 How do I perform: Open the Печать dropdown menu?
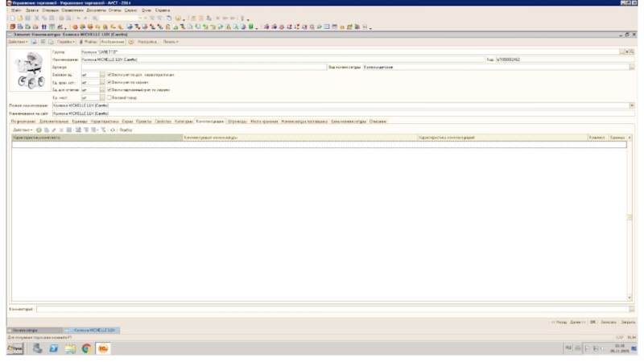pyautogui.click(x=170, y=41)
